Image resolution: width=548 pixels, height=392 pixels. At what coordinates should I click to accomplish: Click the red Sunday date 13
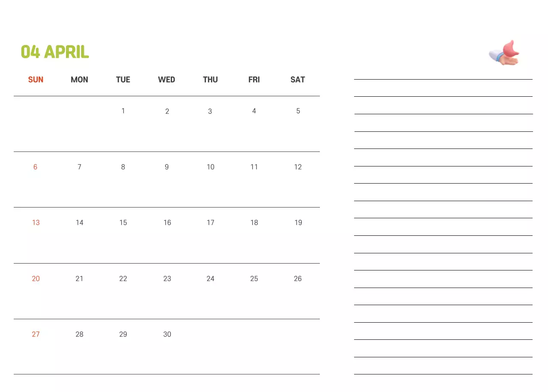point(36,223)
